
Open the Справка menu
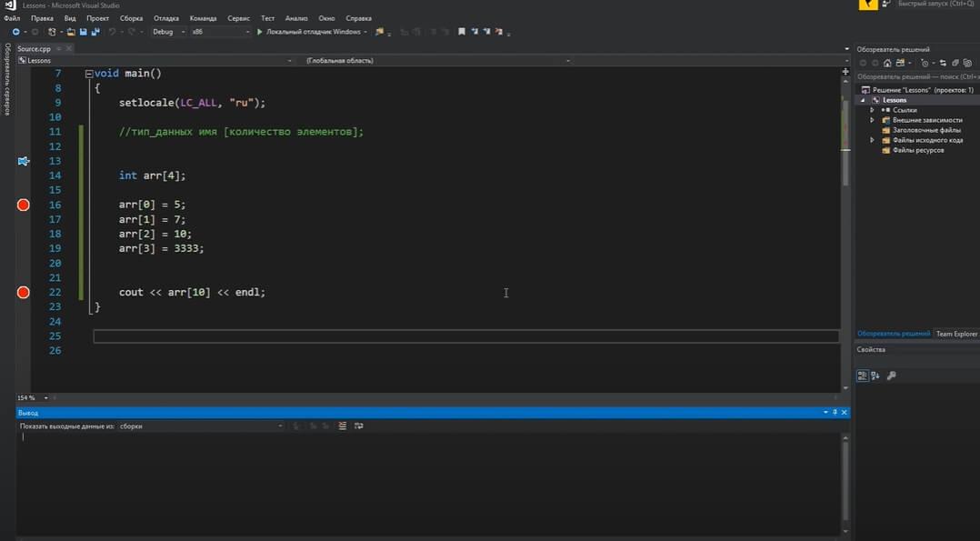click(x=359, y=19)
